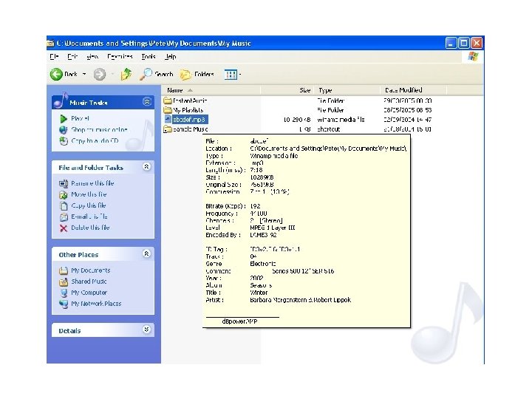Viewport: 532px width, 399px height.
Task: Select Sample Music shortcut icon
Action: tap(168, 129)
